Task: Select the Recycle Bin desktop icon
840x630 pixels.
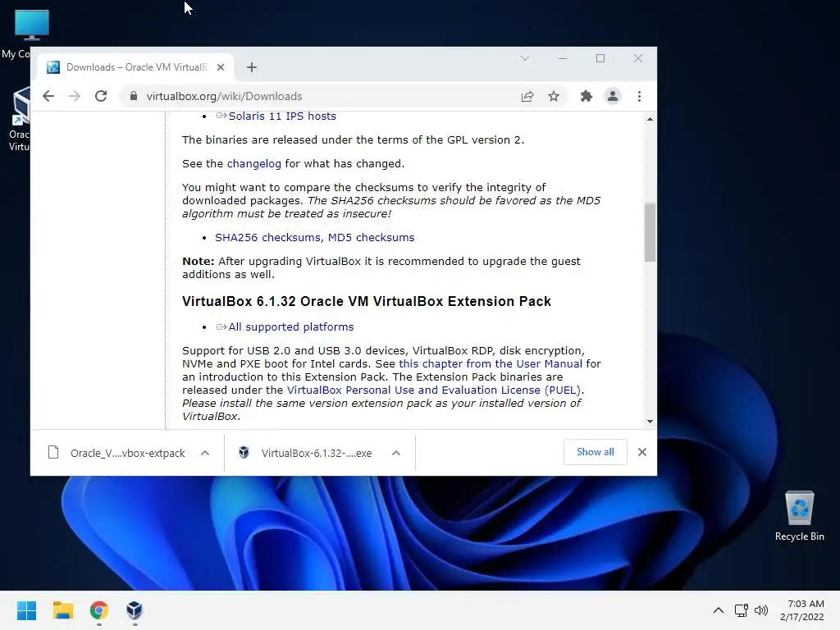Action: pyautogui.click(x=799, y=517)
